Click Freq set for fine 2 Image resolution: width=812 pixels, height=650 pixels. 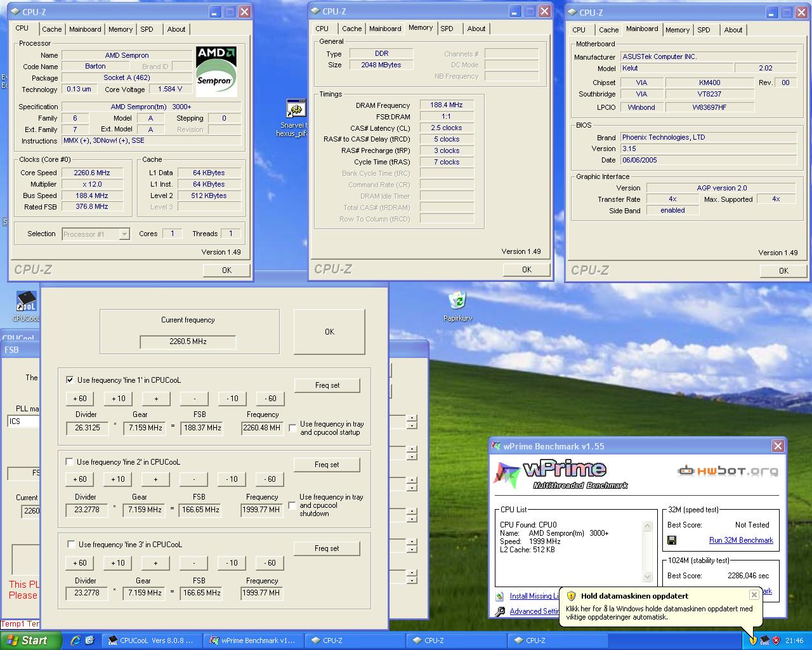[x=327, y=465]
